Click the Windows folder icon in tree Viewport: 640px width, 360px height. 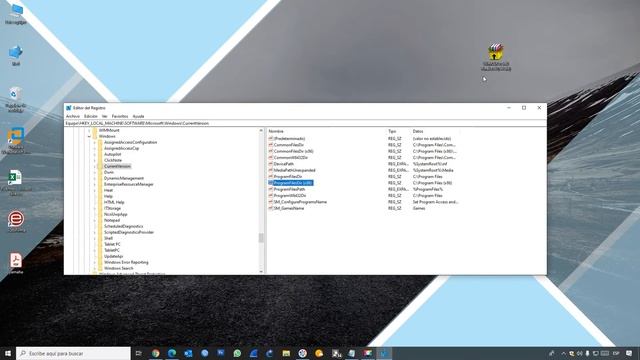[x=95, y=136]
